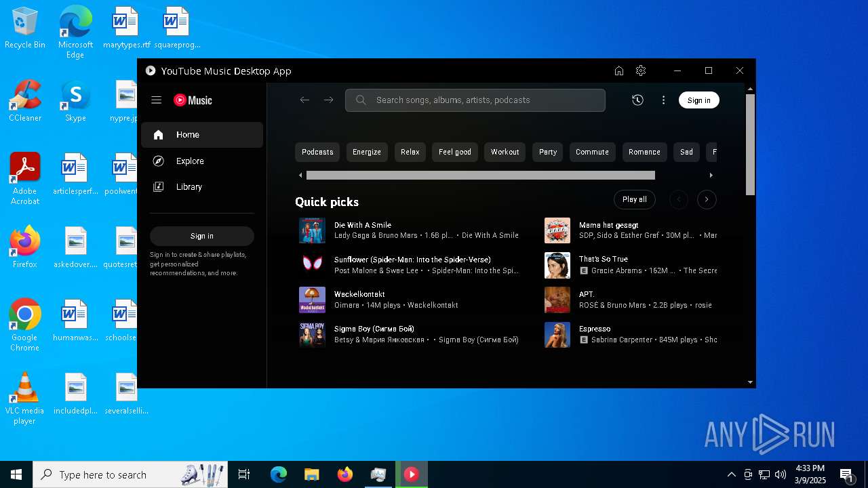Toggle the hamburger guide menu
The width and height of the screenshot is (868, 488).
pyautogui.click(x=156, y=100)
